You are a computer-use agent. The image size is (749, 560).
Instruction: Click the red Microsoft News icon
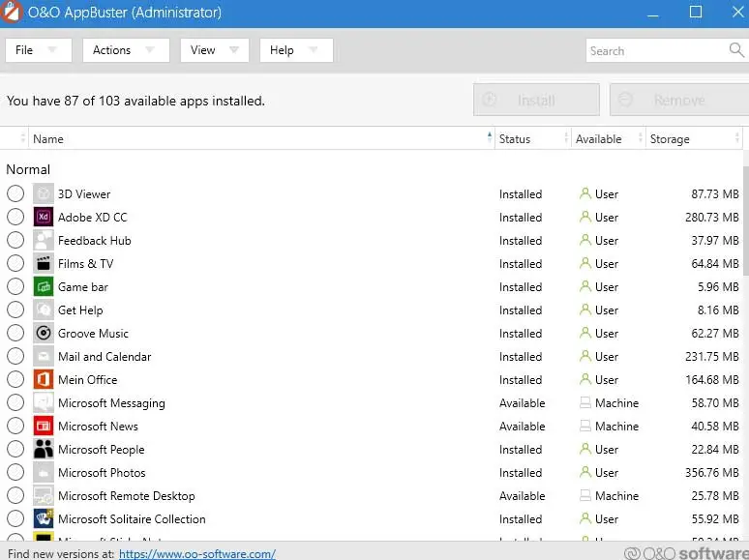tap(43, 427)
